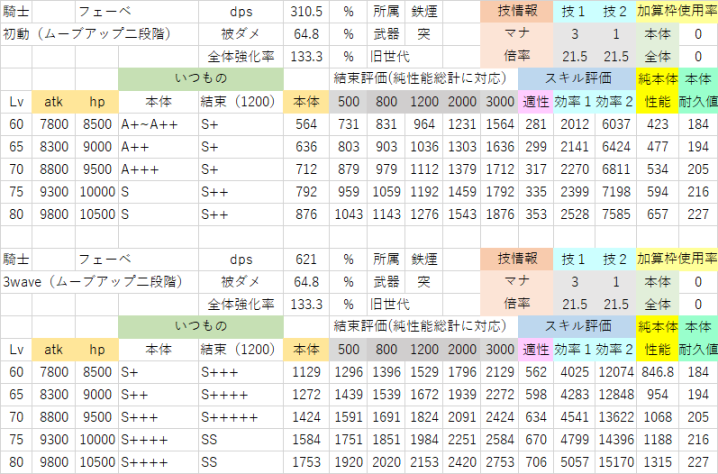The image size is (718, 474).
Task: Select cell showing 731
Action: click(x=348, y=125)
